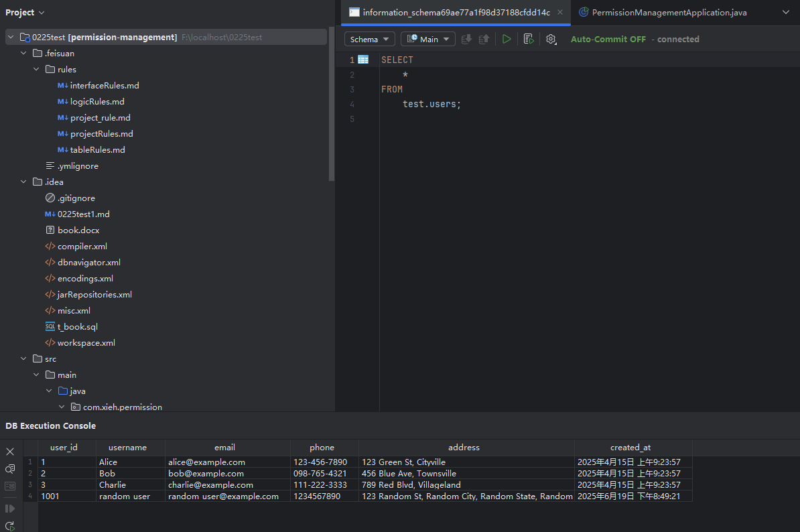Close the DB Execution Console result
The image size is (800, 532).
point(10,452)
